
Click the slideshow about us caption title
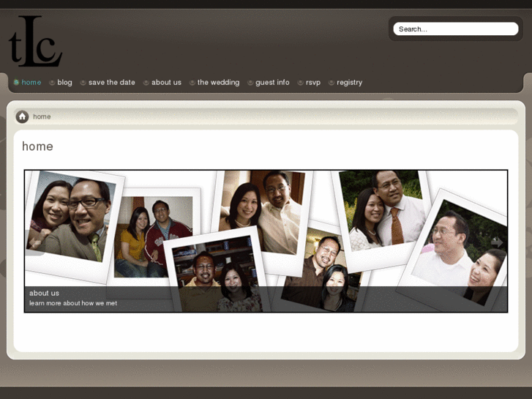[x=44, y=293]
